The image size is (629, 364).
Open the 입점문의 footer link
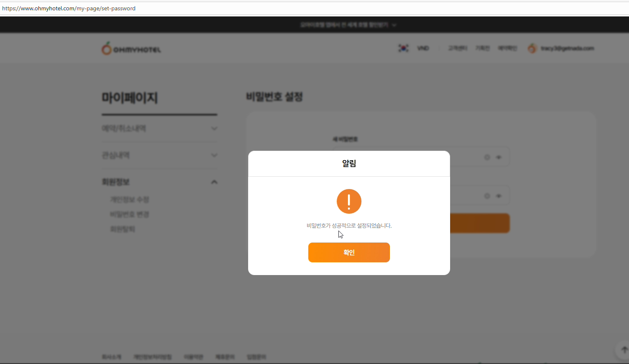point(256,357)
